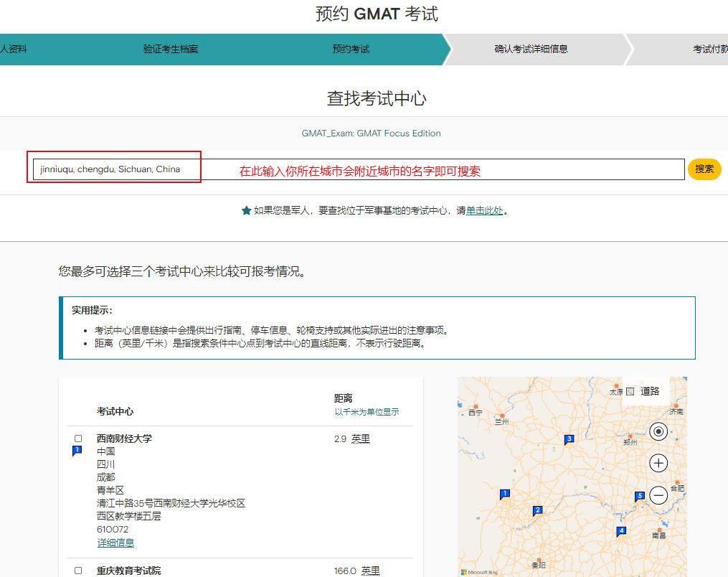Screen dimensions: 728x577
Task: Open the 单击此处 military base link
Action: tap(484, 210)
